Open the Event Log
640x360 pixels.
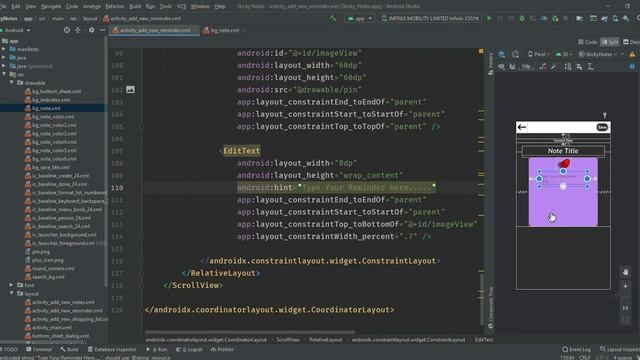(x=576, y=349)
